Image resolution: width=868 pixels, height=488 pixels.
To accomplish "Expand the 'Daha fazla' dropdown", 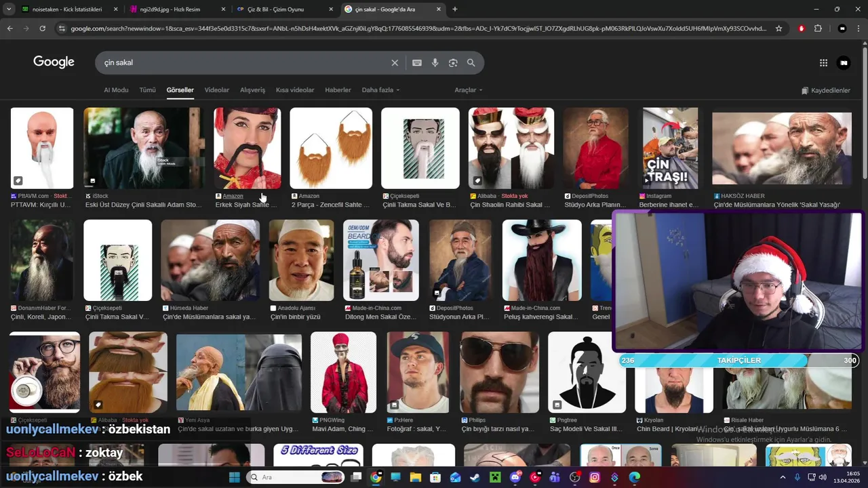I will (380, 90).
